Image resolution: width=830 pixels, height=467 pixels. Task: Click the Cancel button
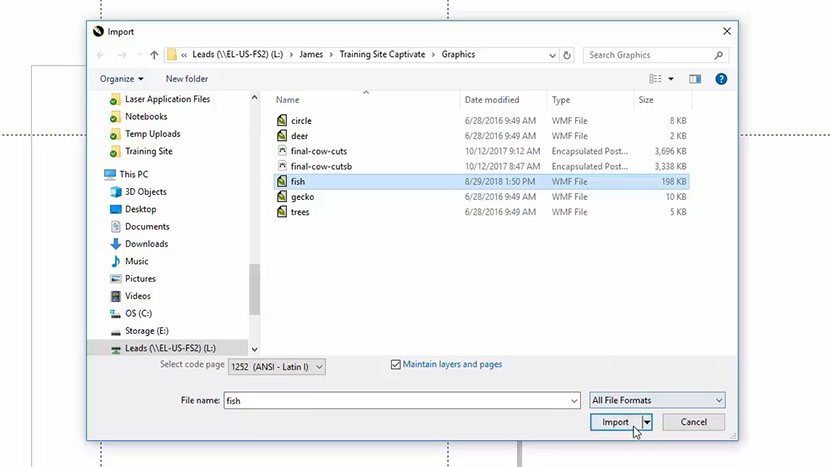pos(693,423)
